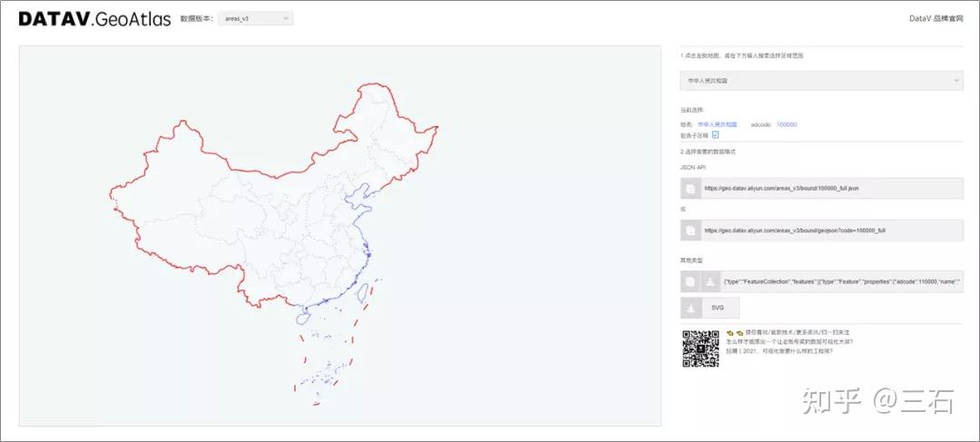The height and width of the screenshot is (442, 980).
Task: Select the 100000_full.json URL field
Action: (x=832, y=188)
